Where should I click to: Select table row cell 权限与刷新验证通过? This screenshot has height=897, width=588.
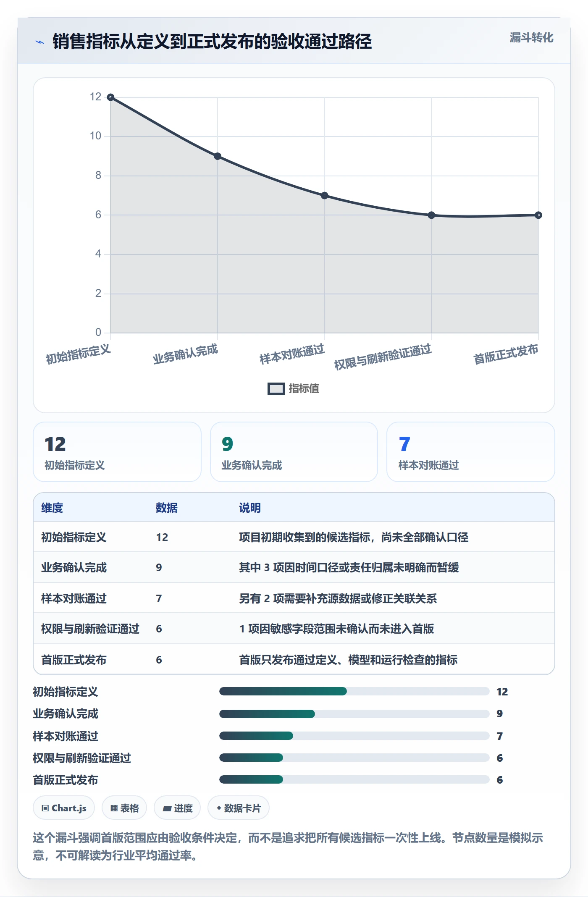pos(90,629)
